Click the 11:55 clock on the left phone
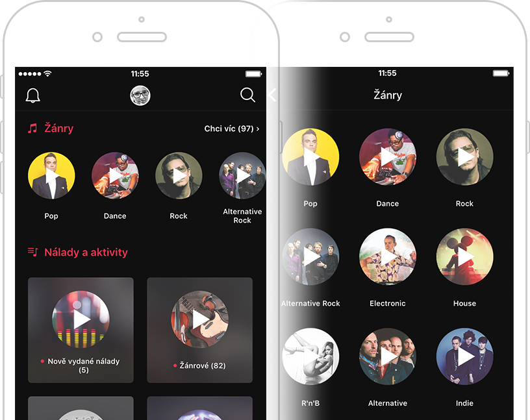The image size is (530, 420). click(140, 73)
